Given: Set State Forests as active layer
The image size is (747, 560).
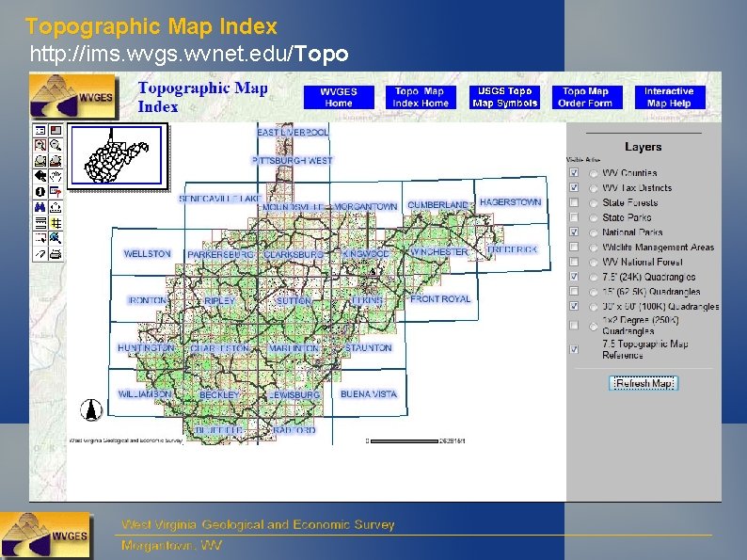Looking at the screenshot, I should (593, 203).
